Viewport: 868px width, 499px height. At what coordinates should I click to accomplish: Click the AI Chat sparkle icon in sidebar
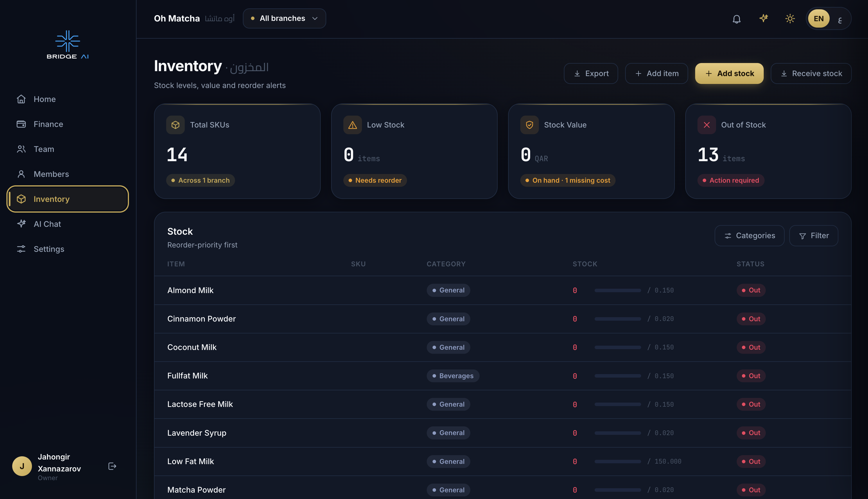(x=21, y=224)
